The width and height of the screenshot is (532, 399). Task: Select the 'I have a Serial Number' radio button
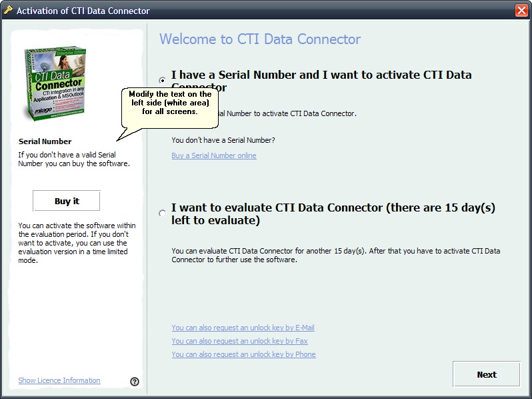(x=163, y=80)
